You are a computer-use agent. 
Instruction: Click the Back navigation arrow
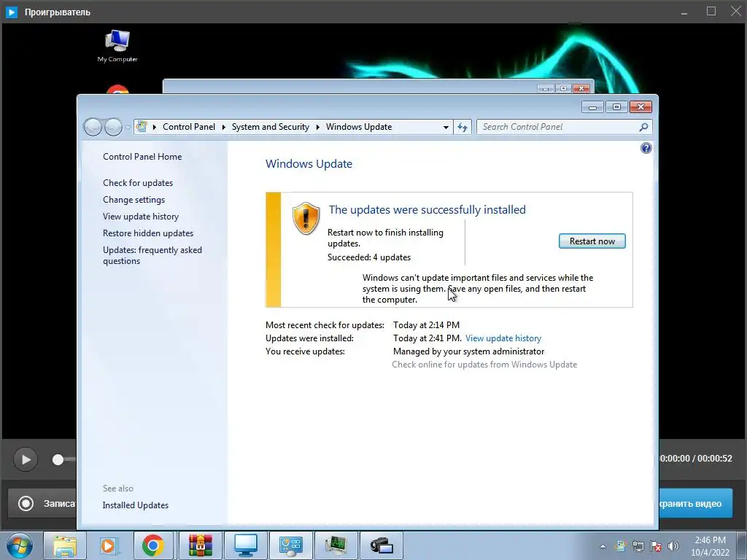(93, 127)
